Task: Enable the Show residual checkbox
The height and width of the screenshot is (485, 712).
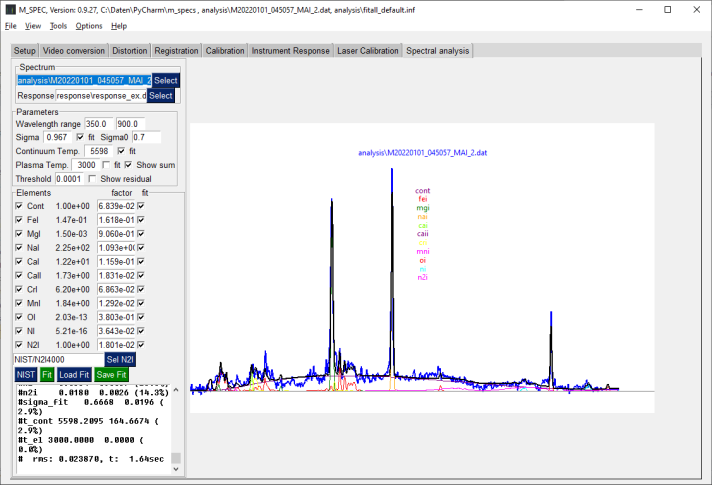Action: coord(92,178)
